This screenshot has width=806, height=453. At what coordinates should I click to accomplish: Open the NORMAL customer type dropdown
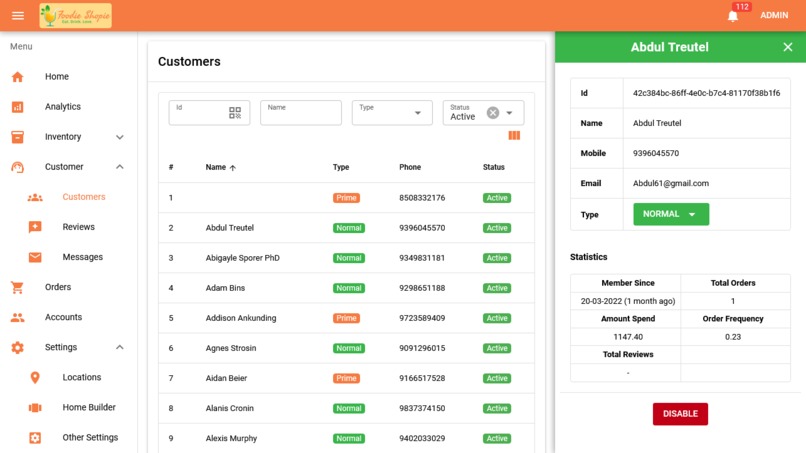click(x=671, y=214)
